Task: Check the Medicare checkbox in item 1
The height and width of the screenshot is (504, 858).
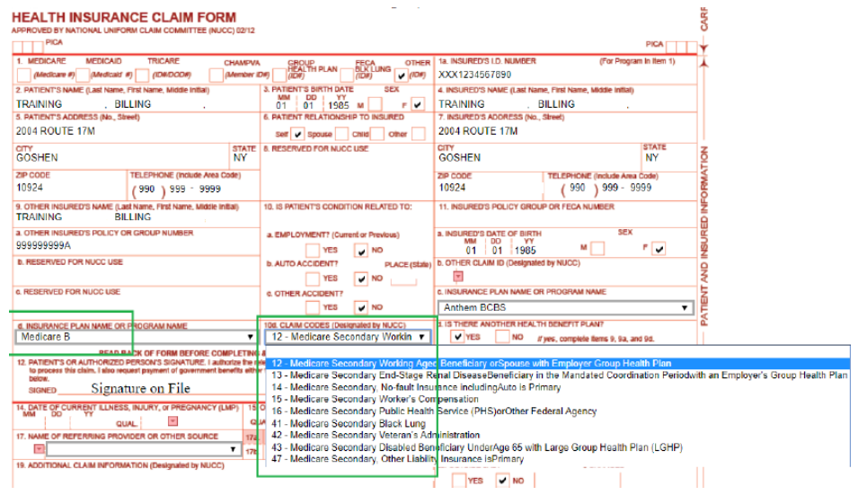Action: pos(24,75)
